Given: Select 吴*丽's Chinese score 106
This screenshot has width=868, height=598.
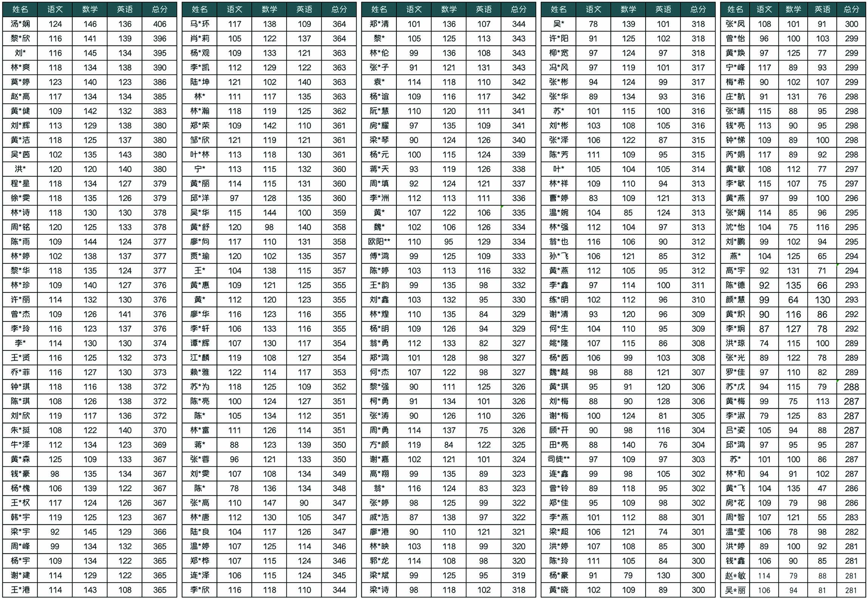Looking at the screenshot, I should tap(764, 590).
